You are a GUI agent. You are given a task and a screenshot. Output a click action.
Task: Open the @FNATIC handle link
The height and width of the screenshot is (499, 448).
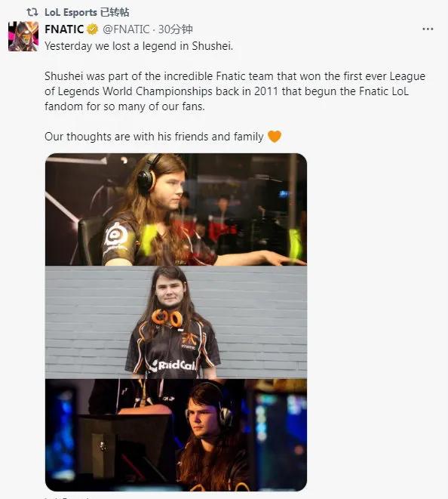pyautogui.click(x=126, y=29)
